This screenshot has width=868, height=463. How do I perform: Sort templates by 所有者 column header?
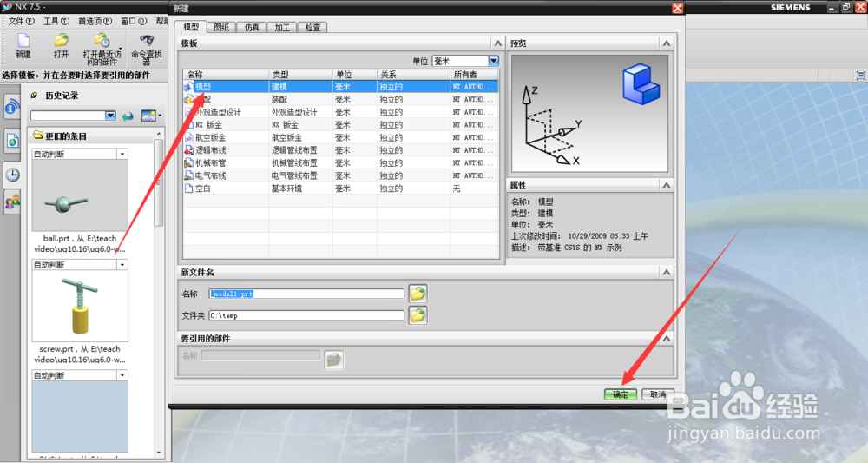click(474, 74)
